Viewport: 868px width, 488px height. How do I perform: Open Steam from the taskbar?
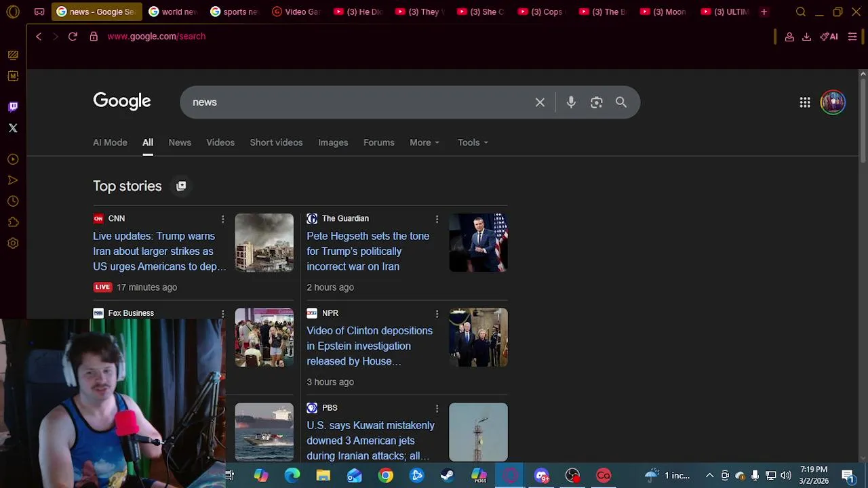point(448,475)
